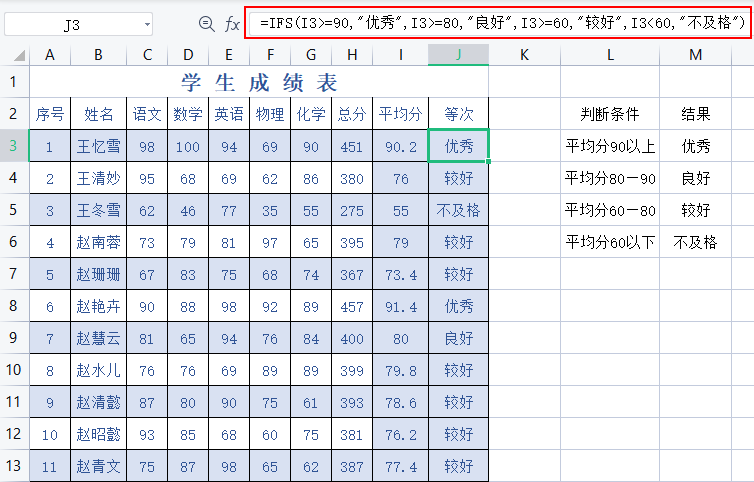
Task: Click the Name Box showing J3
Action: pos(78,24)
